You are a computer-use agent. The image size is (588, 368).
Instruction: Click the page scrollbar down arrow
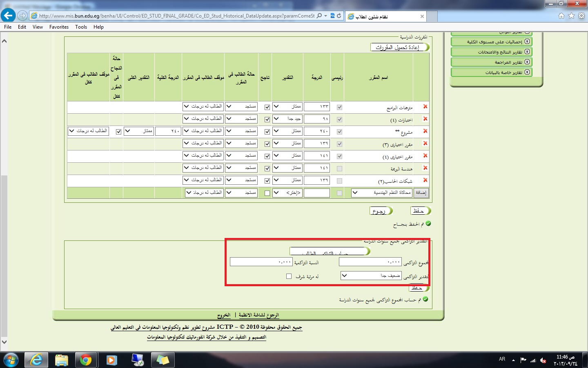[4, 342]
